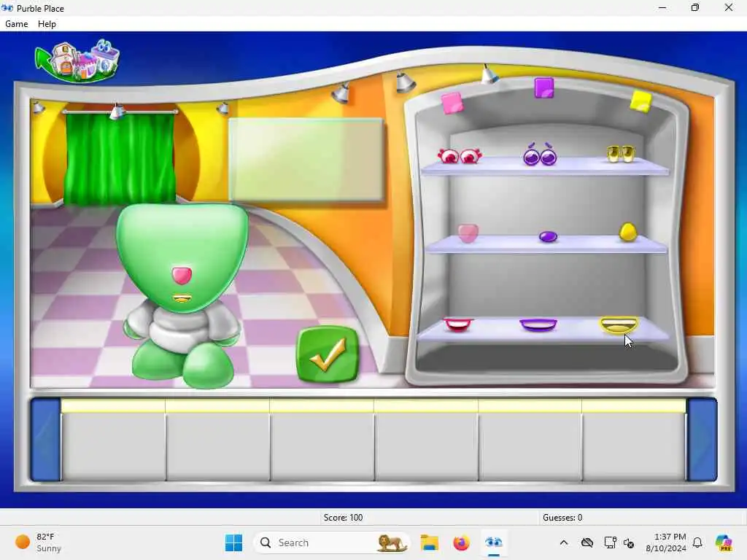This screenshot has height=560, width=747.
Task: Show hidden system tray icons
Action: pos(564,542)
